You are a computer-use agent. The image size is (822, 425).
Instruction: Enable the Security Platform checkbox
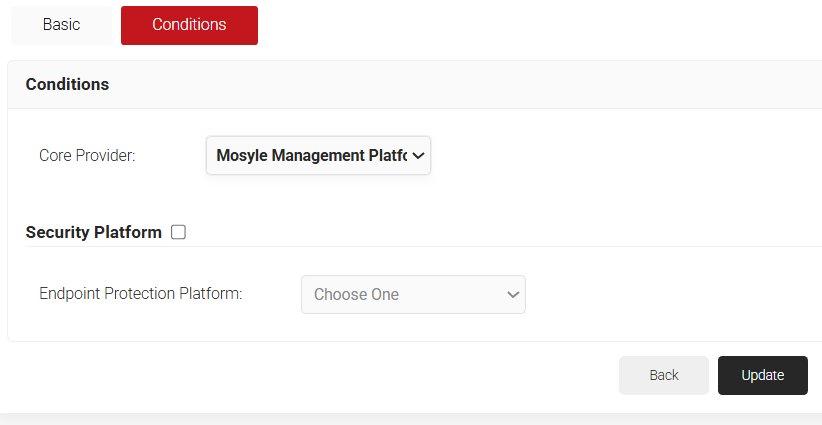[178, 232]
